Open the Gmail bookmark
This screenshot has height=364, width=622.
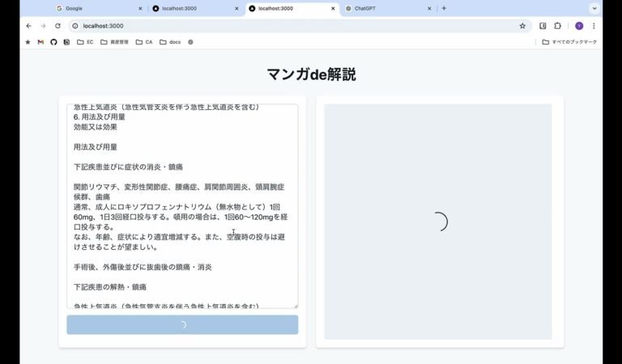click(40, 42)
